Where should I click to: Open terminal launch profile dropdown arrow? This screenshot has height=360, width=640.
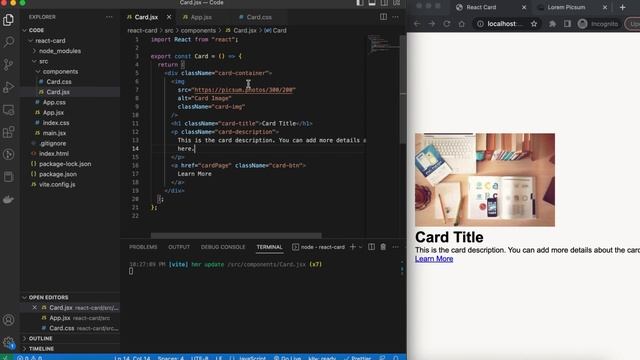[360, 247]
